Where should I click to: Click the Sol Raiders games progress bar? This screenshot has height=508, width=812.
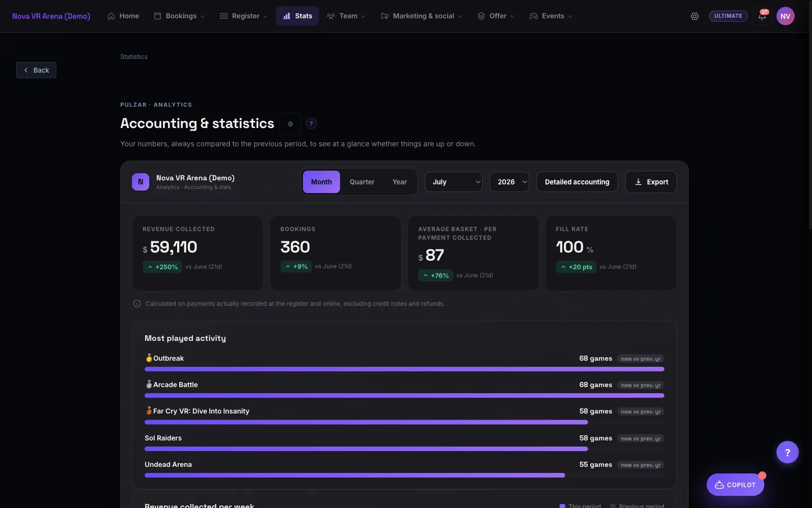click(x=404, y=449)
